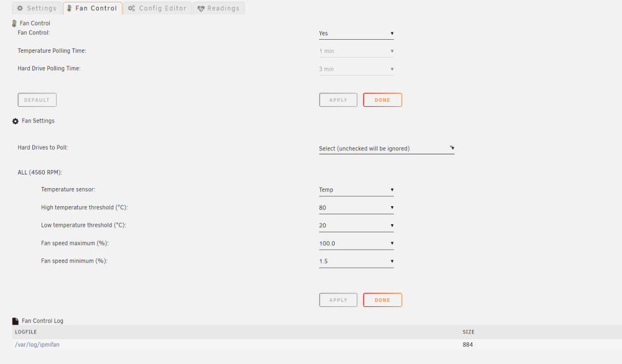Click the DEFAULT button
Viewport: 622px width, 364px height.
click(x=37, y=100)
